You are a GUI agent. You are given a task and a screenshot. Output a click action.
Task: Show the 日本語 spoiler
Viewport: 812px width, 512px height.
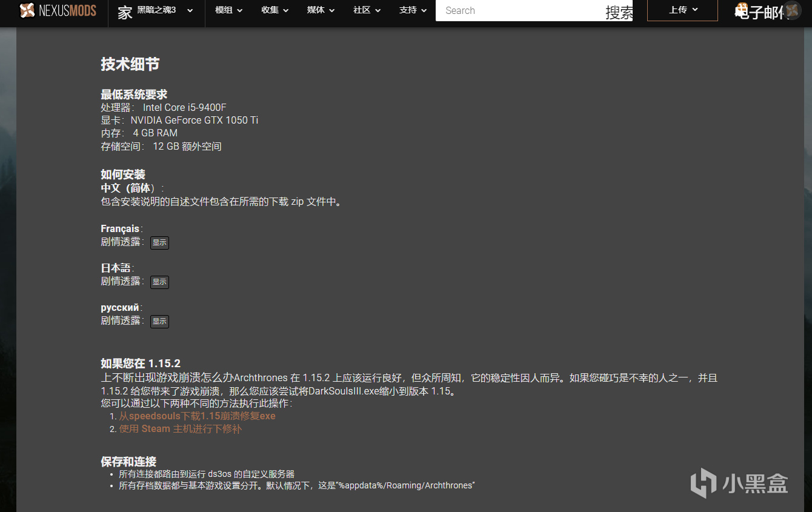tap(159, 282)
